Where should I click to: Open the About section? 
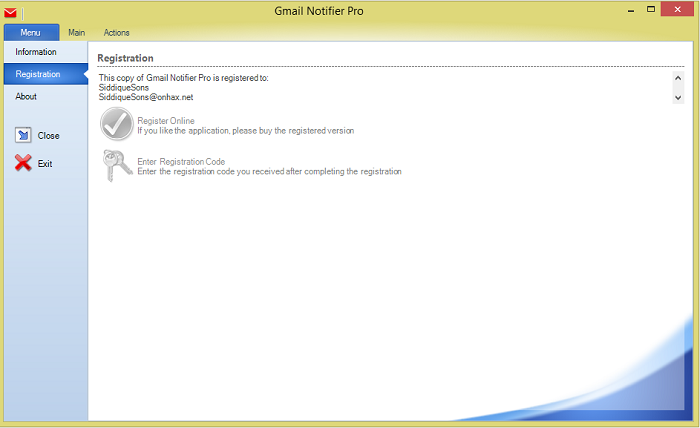click(x=26, y=96)
